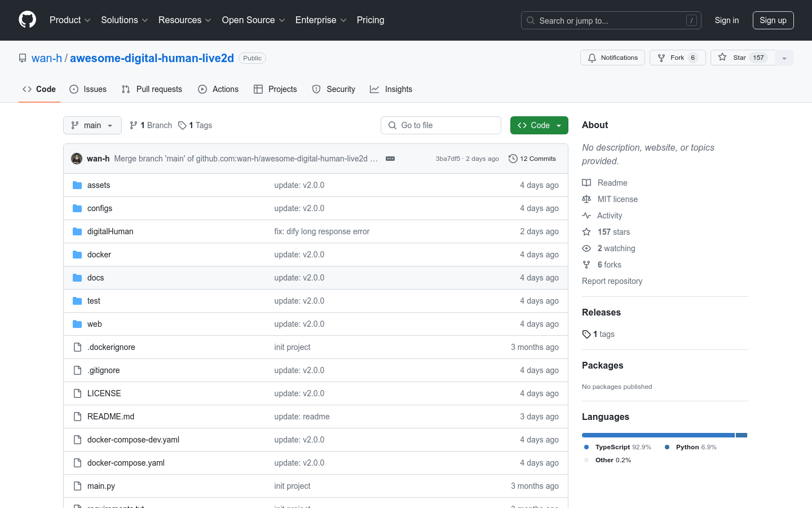
Task: Click the Activity pulse icon
Action: click(x=586, y=216)
